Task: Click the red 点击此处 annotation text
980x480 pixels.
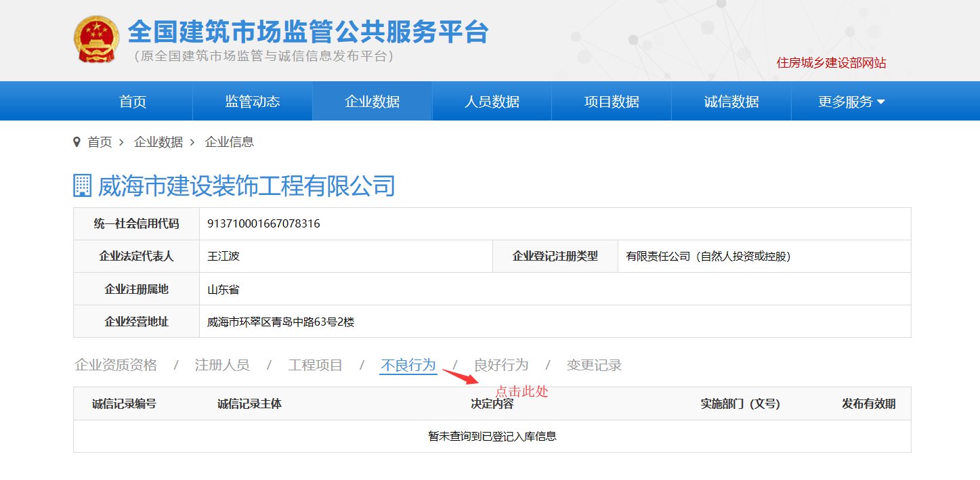Action: click(522, 391)
